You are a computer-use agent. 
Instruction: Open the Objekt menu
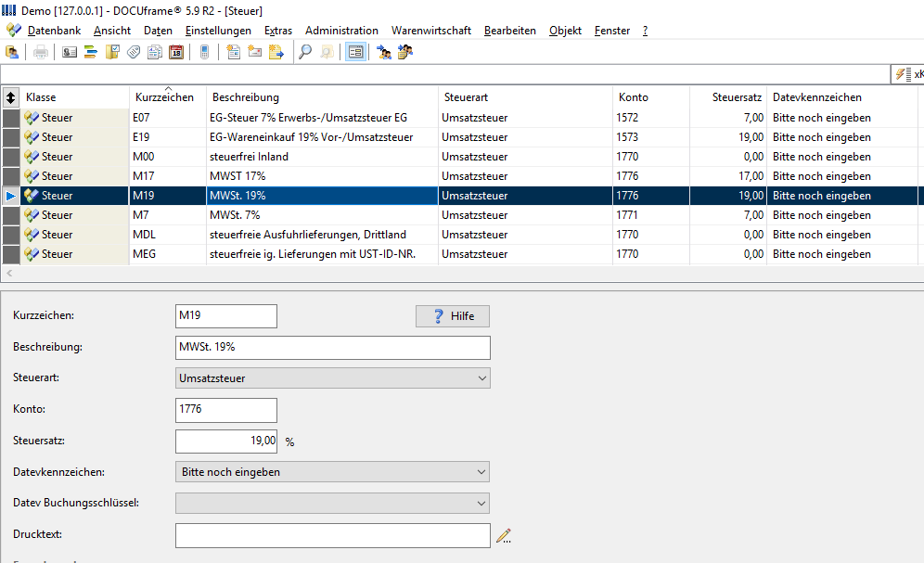click(x=565, y=31)
